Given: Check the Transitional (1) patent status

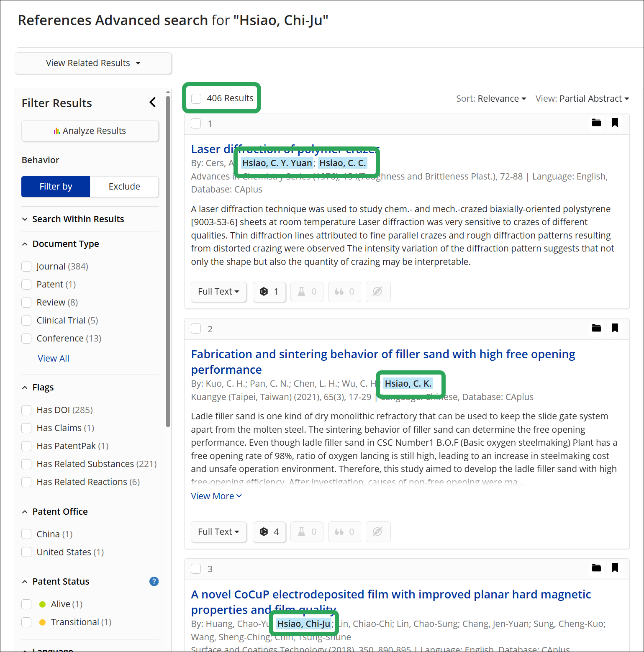Looking at the screenshot, I should pos(26,622).
